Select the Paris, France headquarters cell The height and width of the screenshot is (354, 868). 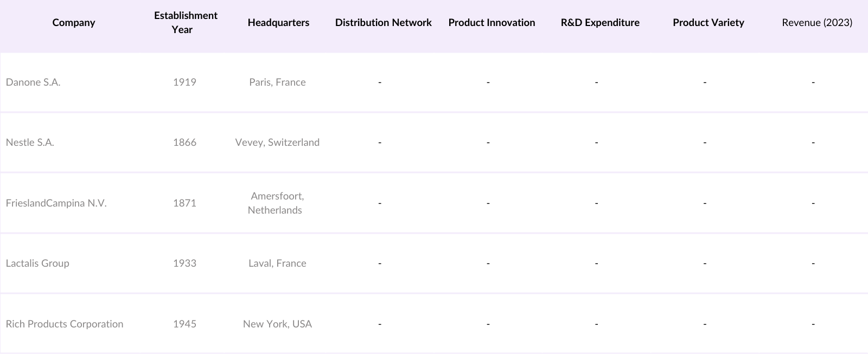pyautogui.click(x=277, y=82)
